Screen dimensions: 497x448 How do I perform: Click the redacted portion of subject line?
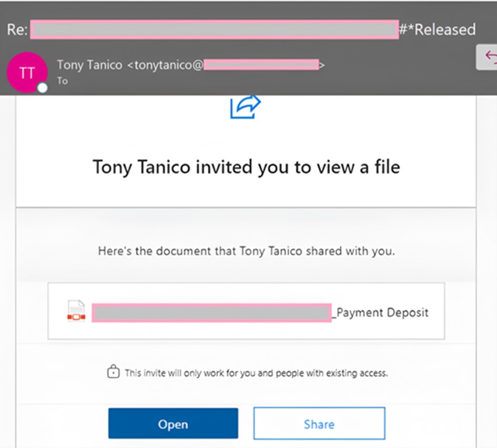pos(214,29)
